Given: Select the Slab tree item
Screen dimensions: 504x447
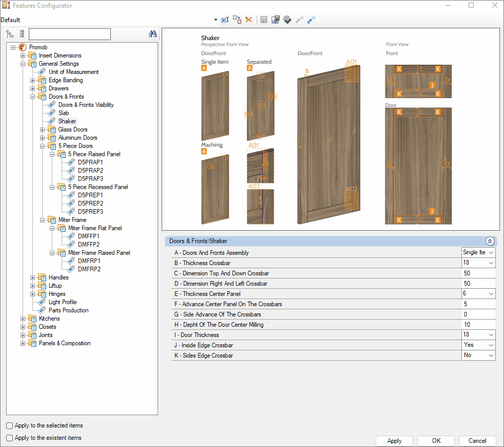Looking at the screenshot, I should coord(64,113).
